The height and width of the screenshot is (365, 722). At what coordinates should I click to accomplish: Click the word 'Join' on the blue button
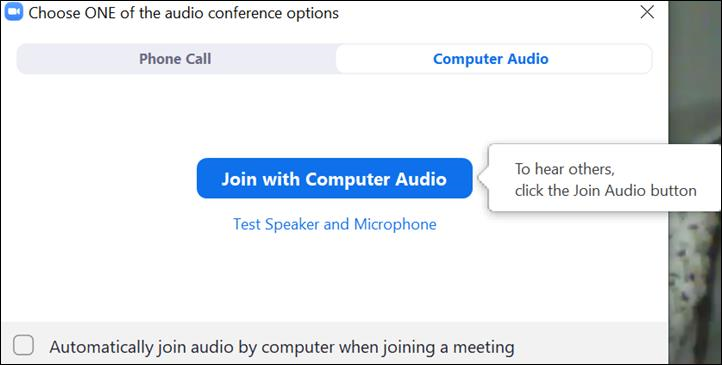tap(239, 179)
